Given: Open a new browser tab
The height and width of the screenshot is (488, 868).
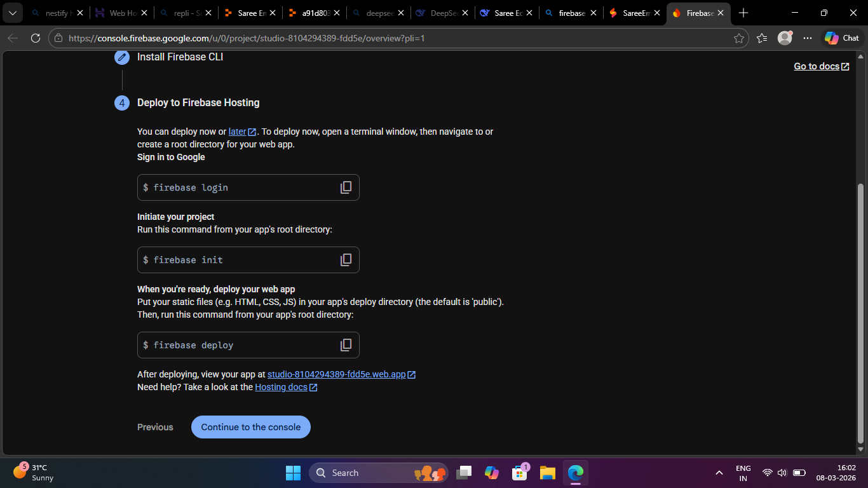Looking at the screenshot, I should click(743, 13).
